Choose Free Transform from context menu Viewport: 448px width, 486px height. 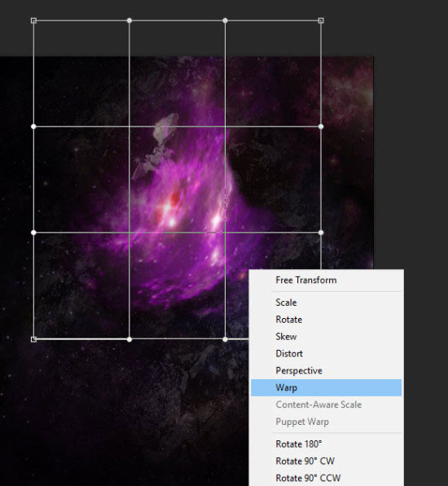(x=326, y=281)
